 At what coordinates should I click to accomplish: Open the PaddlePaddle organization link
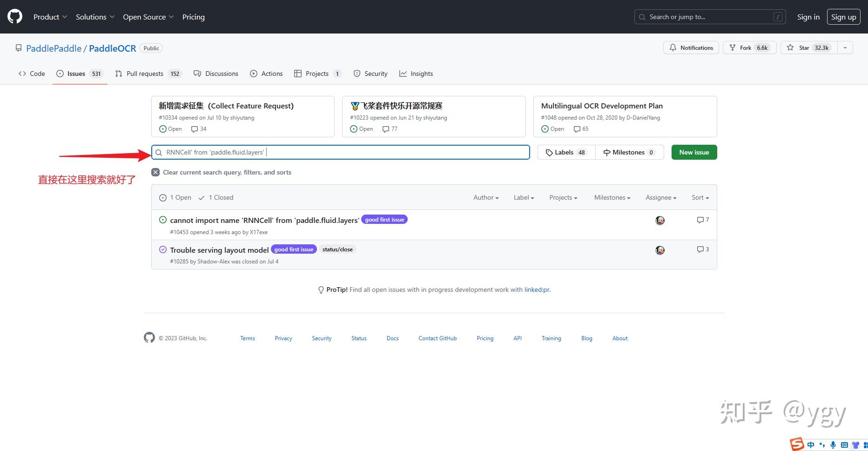point(54,48)
